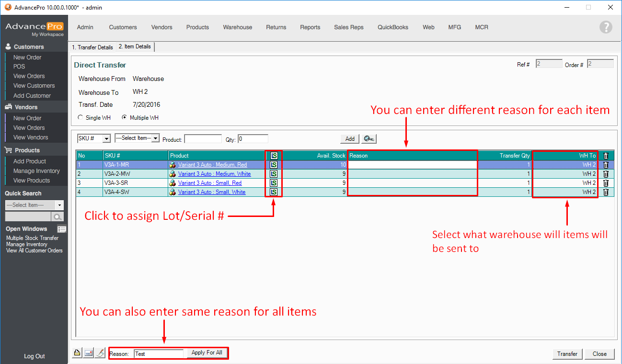
Task: Click Quick Search text field
Action: pyautogui.click(x=28, y=217)
